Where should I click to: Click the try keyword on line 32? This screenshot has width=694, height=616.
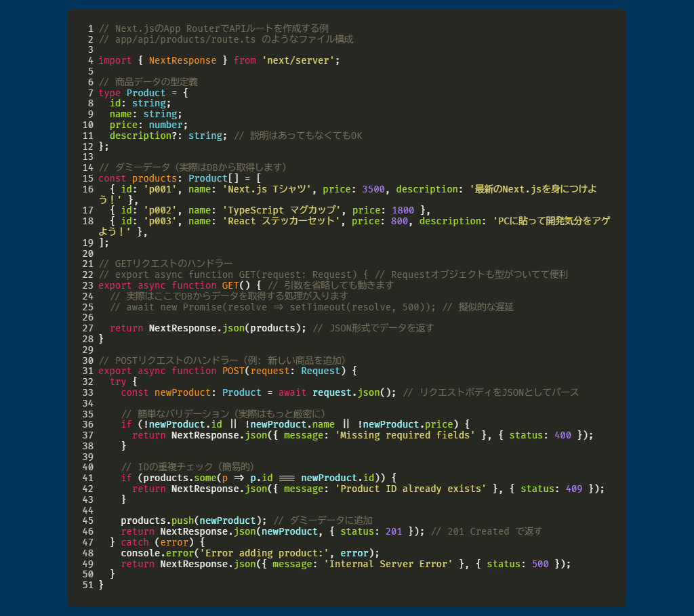coord(118,382)
